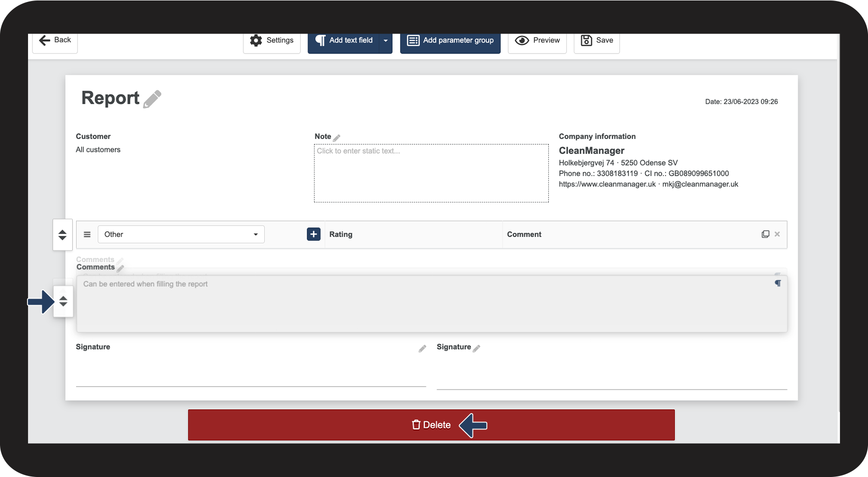The width and height of the screenshot is (868, 477).
Task: Click the report date text
Action: [741, 102]
